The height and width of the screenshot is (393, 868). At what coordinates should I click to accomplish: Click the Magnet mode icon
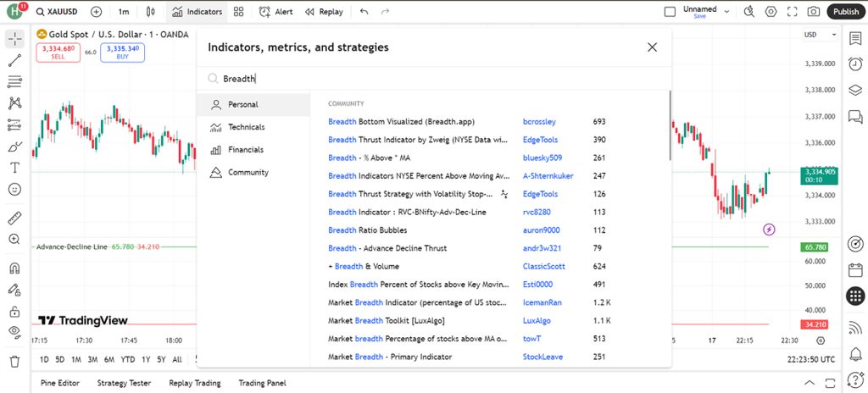click(15, 268)
